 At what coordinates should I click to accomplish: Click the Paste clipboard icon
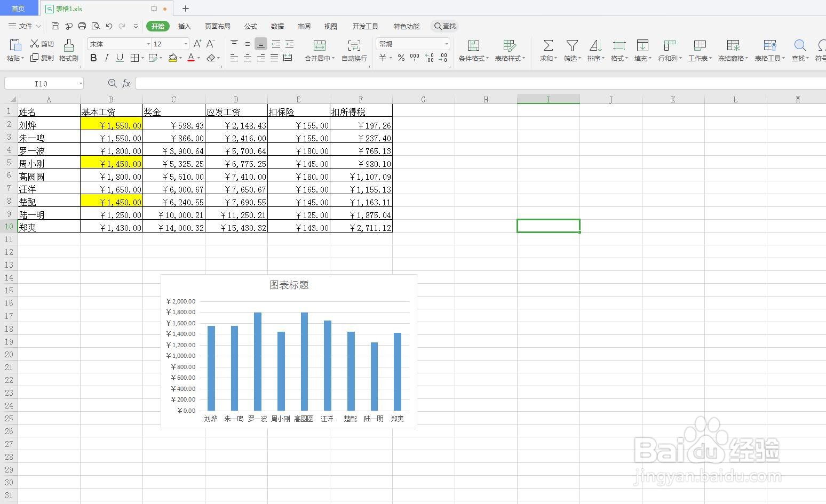(15, 45)
